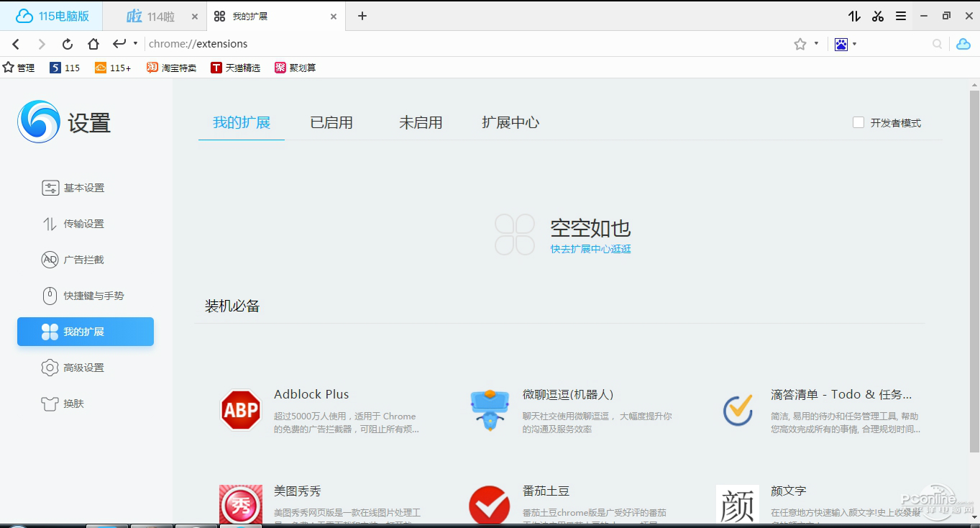
Task: Switch to the 已启用 tab
Action: (331, 123)
